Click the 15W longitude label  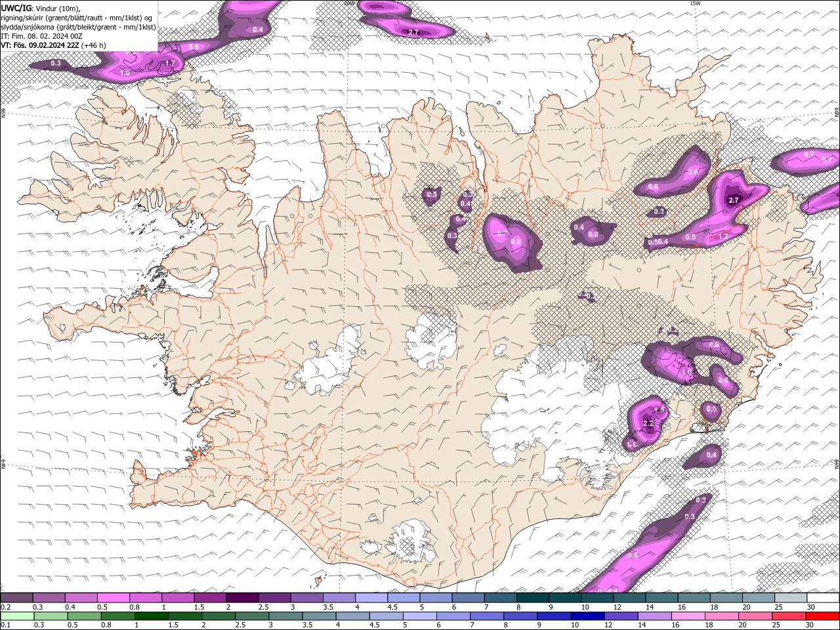point(695,3)
